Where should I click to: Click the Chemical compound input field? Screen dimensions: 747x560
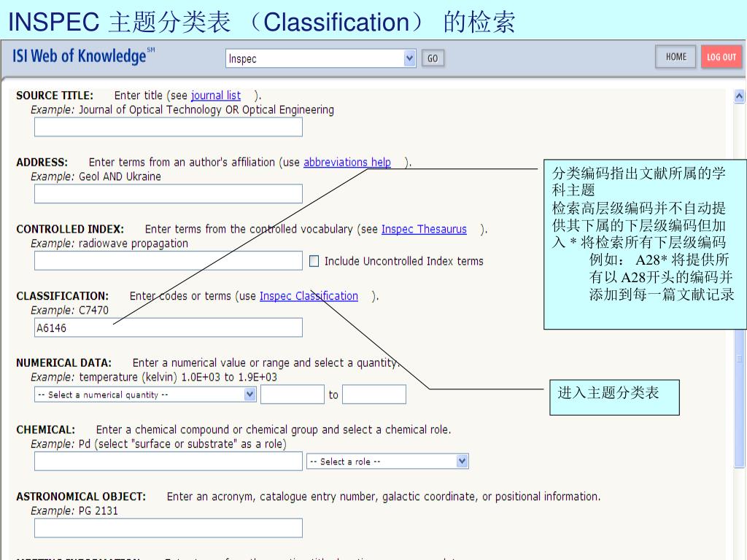[169, 461]
